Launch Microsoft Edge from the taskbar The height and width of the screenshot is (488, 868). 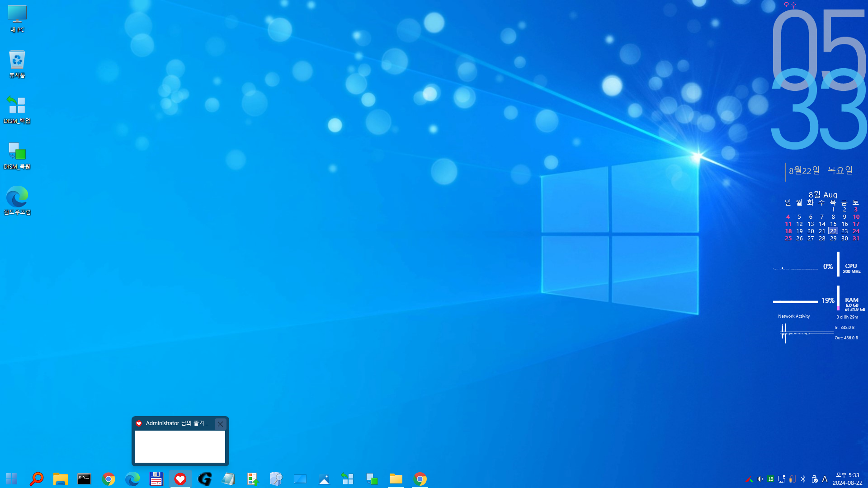tap(132, 479)
